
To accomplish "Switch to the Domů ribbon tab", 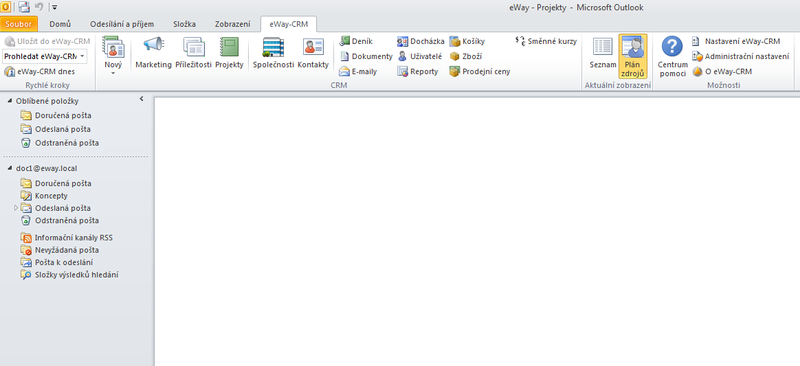I will point(60,24).
